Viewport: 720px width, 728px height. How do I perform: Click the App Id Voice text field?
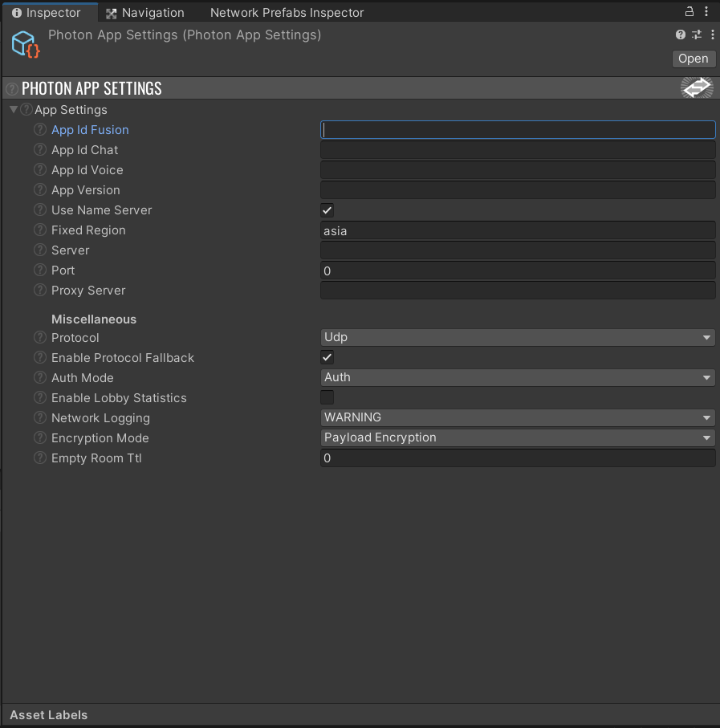[518, 170]
